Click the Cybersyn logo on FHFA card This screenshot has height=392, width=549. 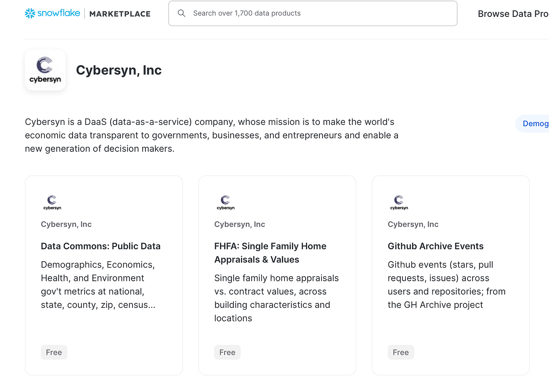tap(226, 202)
